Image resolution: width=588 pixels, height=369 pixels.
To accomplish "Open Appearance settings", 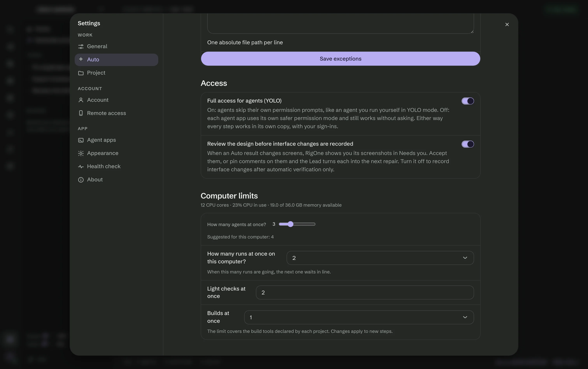I will pos(116,153).
